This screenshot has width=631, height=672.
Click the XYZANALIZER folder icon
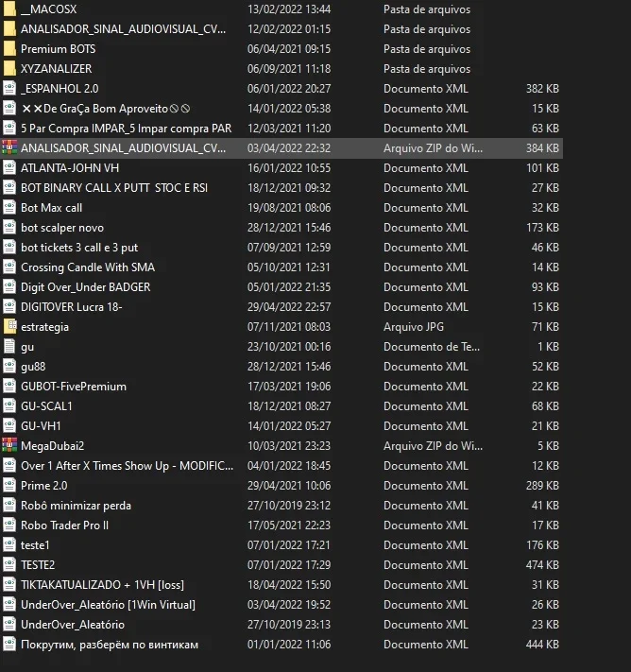pyautogui.click(x=9, y=69)
